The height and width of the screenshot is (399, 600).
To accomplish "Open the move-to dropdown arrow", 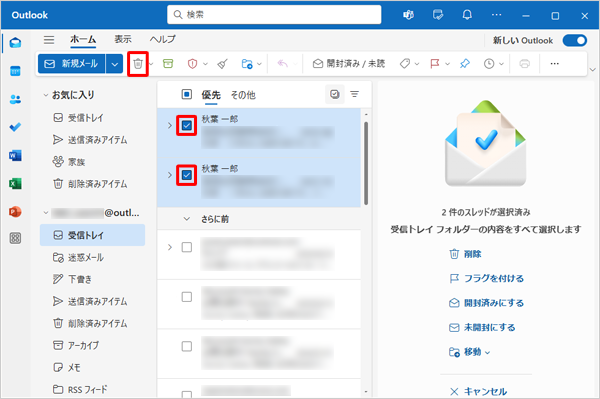I will pyautogui.click(x=259, y=64).
